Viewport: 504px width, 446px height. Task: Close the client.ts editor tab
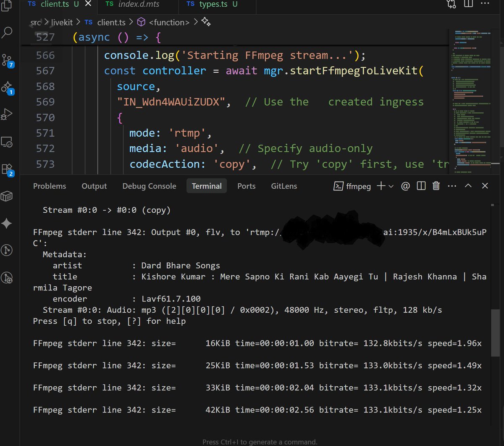(88, 4)
